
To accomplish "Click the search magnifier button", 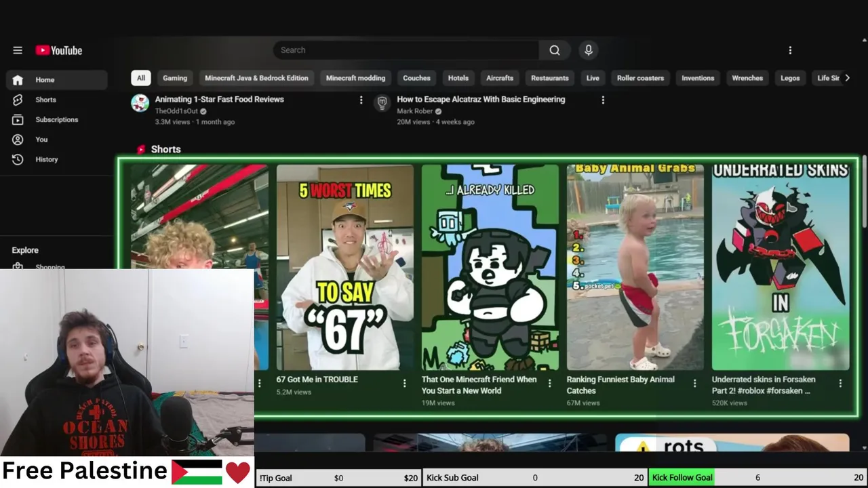I will pos(555,50).
